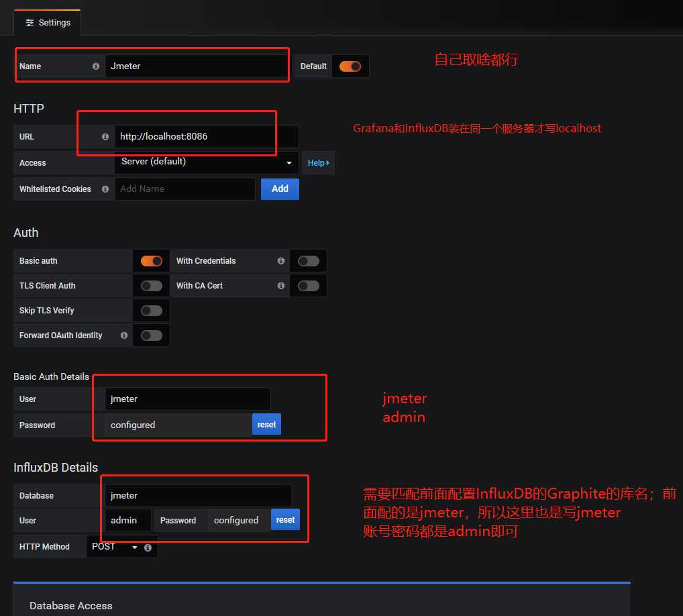Viewport: 683px width, 616px height.
Task: Click the HTTP section heading
Action: 29,109
